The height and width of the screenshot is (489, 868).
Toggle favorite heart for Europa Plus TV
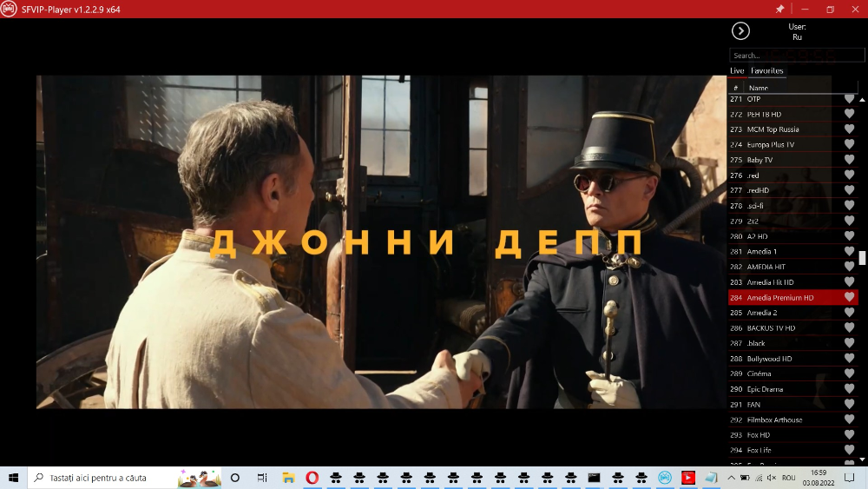(x=849, y=144)
